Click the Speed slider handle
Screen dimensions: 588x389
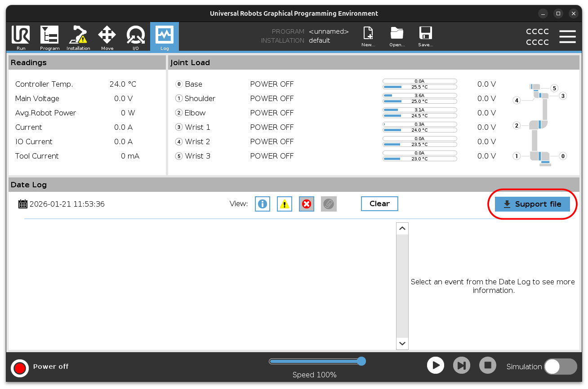tap(361, 361)
